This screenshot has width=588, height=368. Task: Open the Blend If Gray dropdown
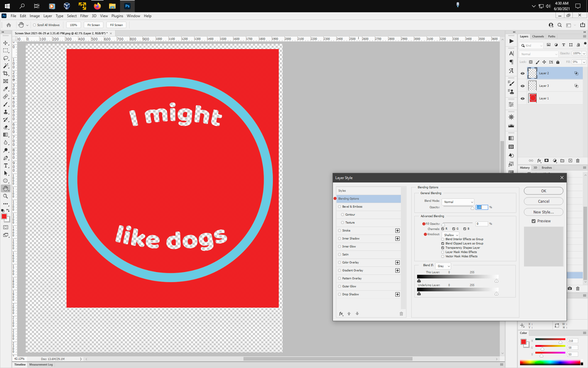(x=443, y=266)
